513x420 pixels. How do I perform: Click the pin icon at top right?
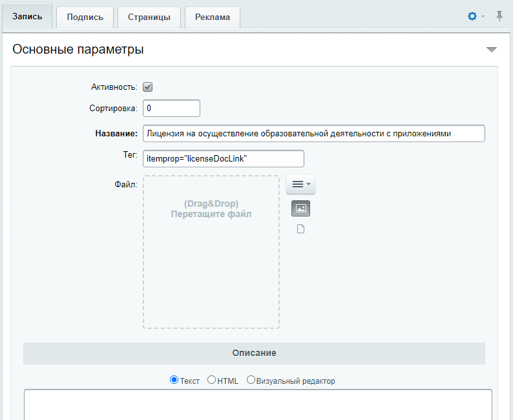click(x=499, y=16)
